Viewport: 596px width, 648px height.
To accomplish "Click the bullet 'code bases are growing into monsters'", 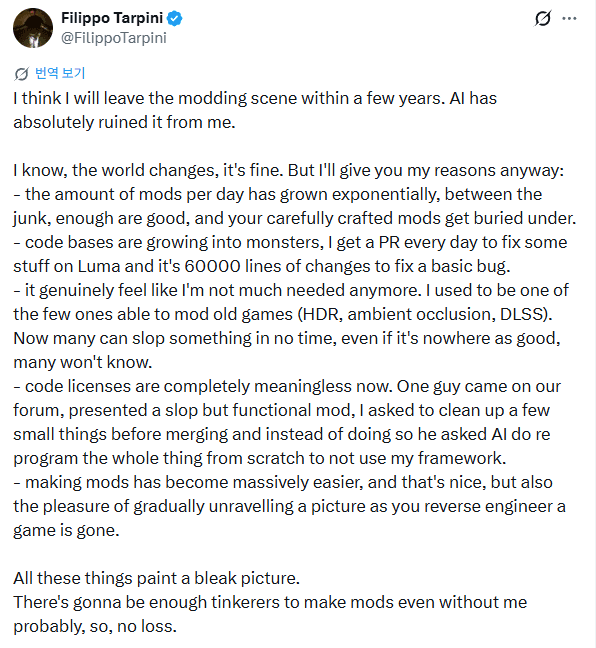I will click(290, 242).
